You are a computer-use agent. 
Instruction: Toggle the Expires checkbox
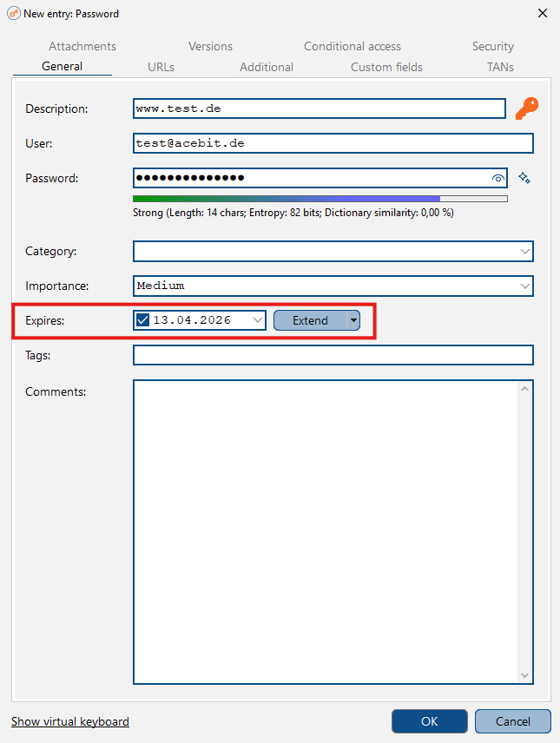click(142, 320)
